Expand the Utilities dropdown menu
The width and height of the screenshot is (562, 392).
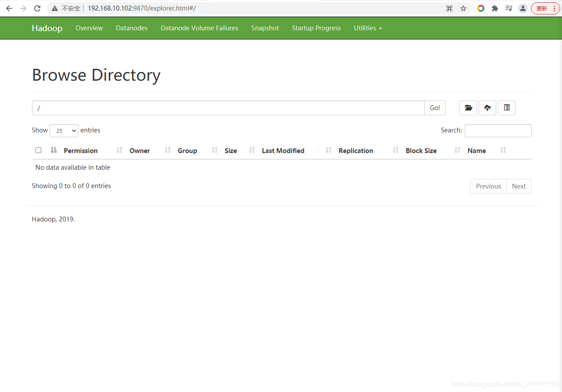coord(368,28)
